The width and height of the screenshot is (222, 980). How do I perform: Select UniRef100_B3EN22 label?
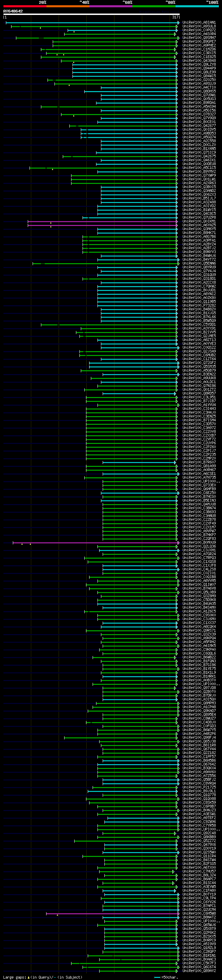tap(199, 374)
